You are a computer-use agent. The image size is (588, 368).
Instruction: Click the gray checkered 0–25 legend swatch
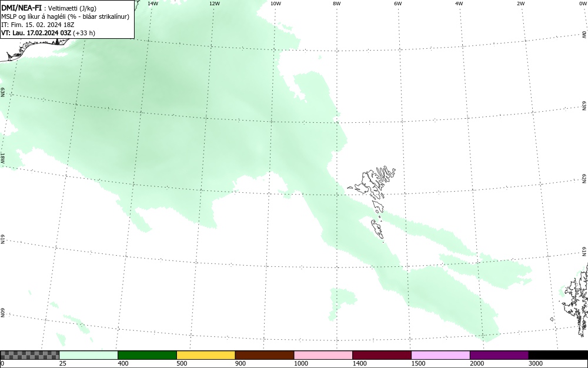29,355
